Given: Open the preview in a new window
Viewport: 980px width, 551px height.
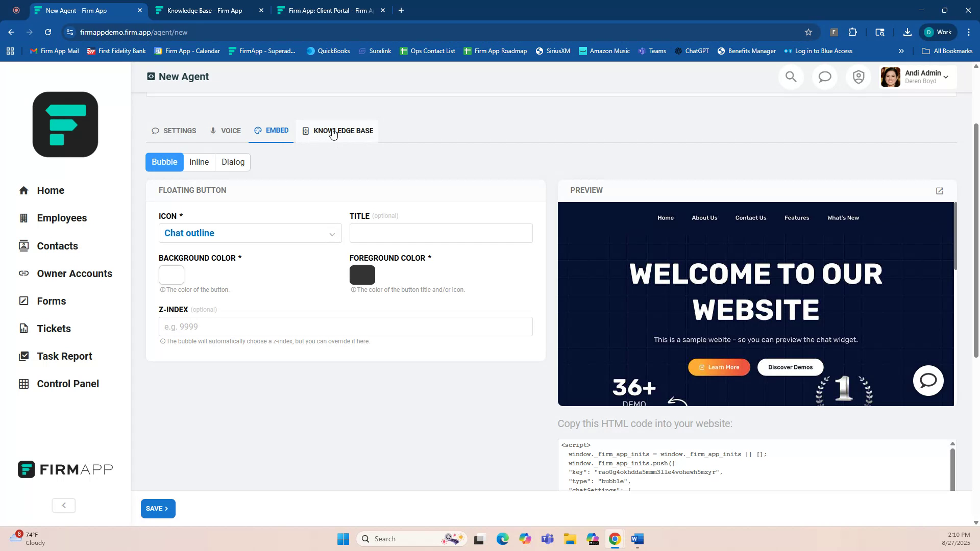Looking at the screenshot, I should point(940,190).
